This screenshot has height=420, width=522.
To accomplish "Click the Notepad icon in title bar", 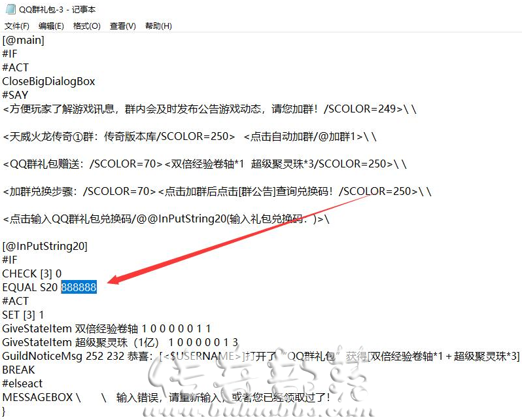I will (x=10, y=9).
